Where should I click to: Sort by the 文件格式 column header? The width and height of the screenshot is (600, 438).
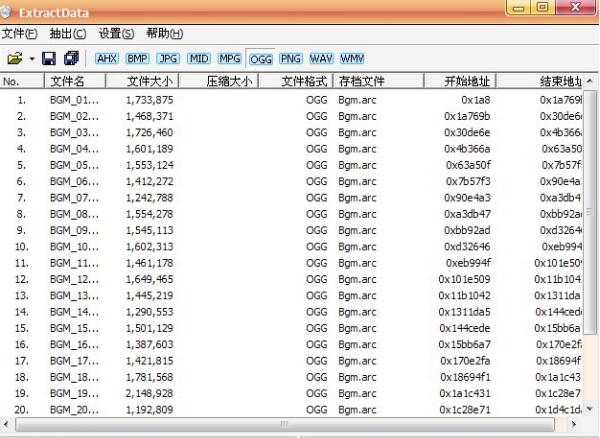click(x=296, y=81)
